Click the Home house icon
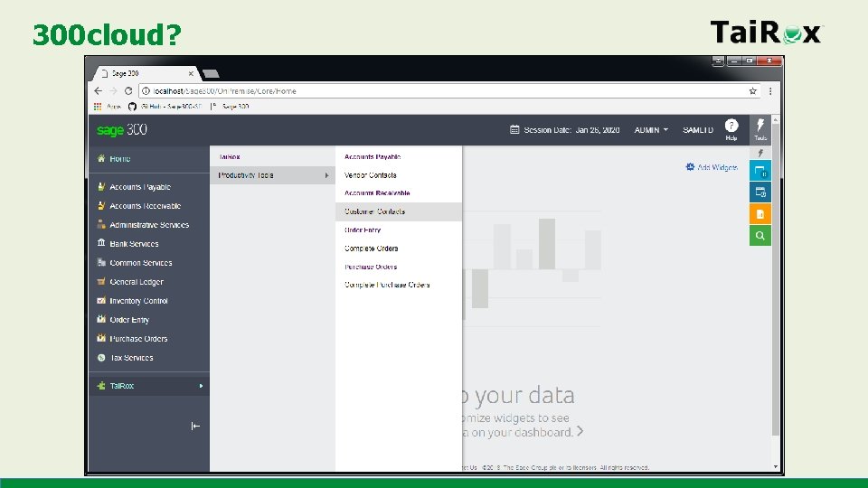The width and height of the screenshot is (868, 488). tap(101, 158)
